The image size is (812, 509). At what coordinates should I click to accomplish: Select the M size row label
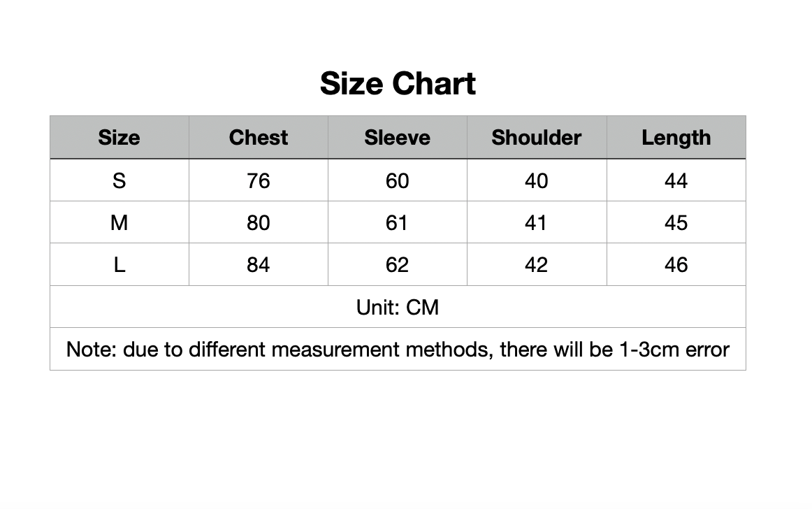click(x=119, y=223)
